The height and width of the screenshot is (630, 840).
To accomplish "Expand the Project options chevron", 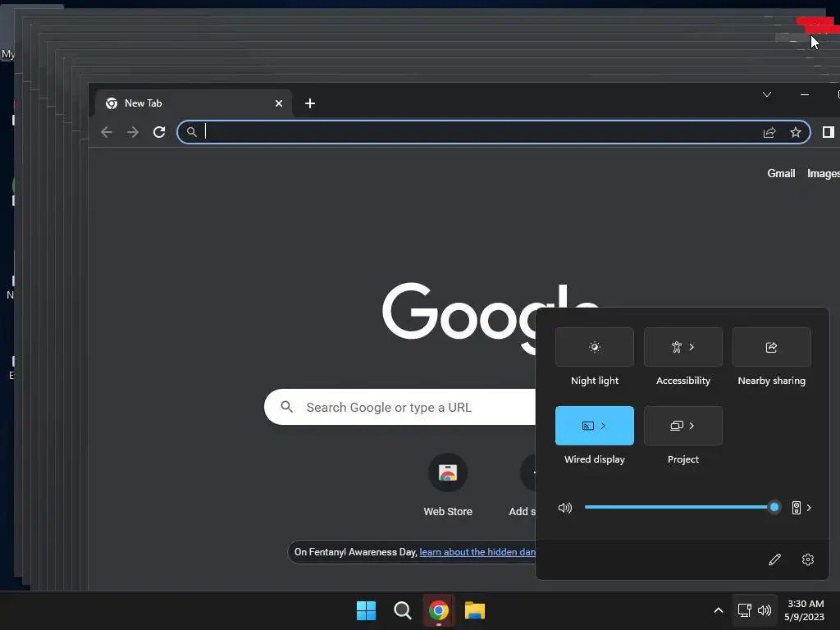I will click(x=692, y=426).
